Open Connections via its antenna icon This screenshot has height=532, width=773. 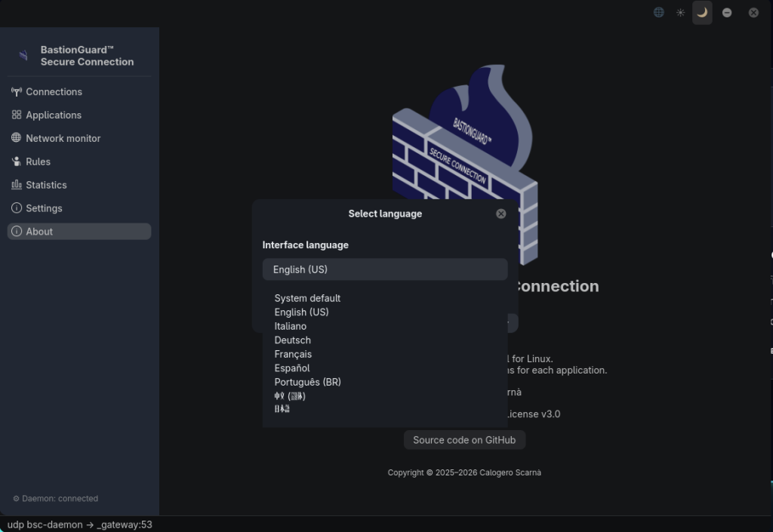pyautogui.click(x=17, y=91)
